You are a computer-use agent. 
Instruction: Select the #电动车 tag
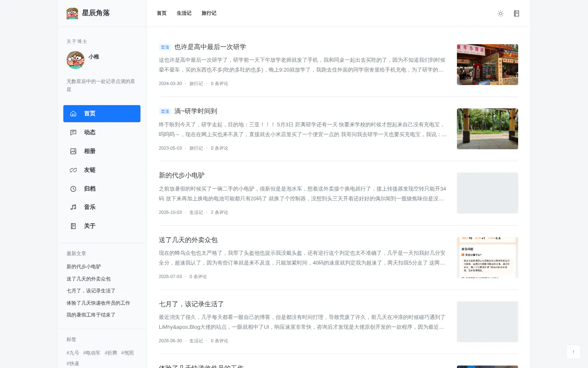(92, 353)
